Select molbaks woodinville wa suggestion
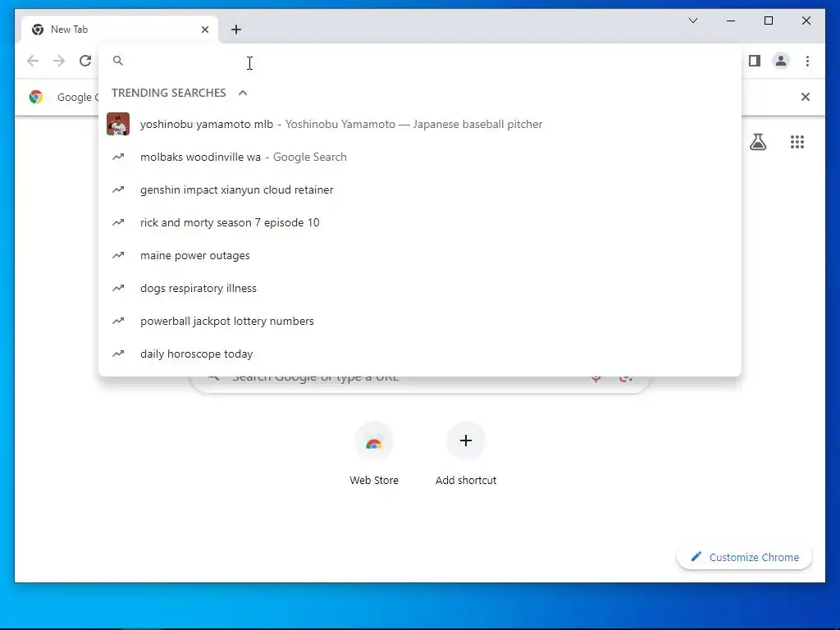 [x=420, y=157]
